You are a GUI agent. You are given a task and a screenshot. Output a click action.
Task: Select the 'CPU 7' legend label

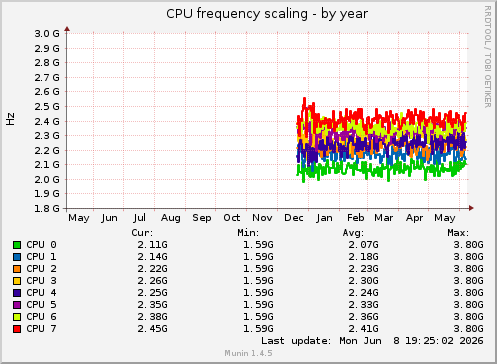pos(41,329)
